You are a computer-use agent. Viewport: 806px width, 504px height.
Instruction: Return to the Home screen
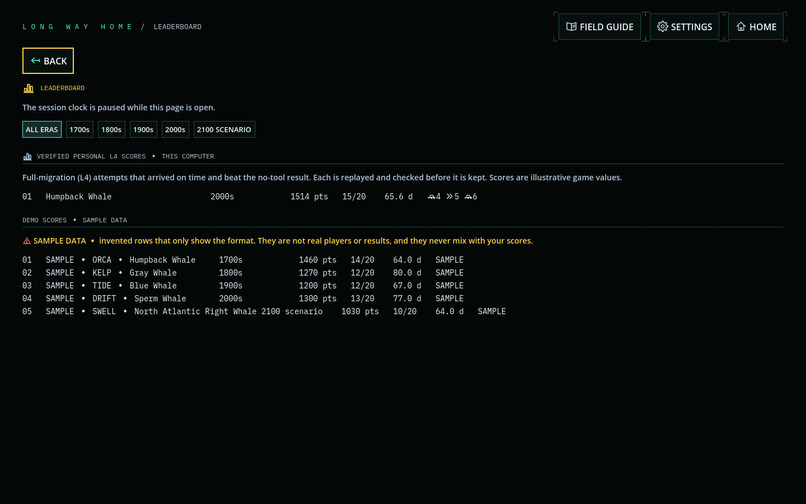756,27
